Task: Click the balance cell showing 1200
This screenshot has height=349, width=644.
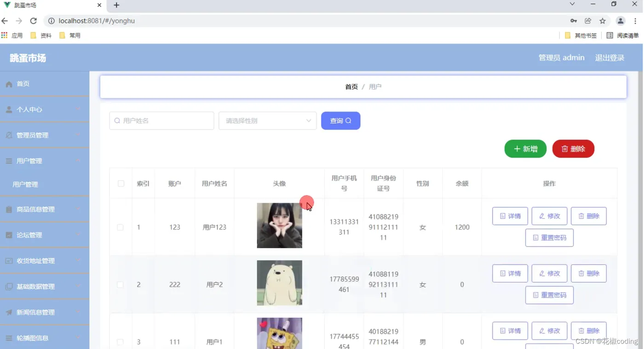Action: tap(462, 227)
